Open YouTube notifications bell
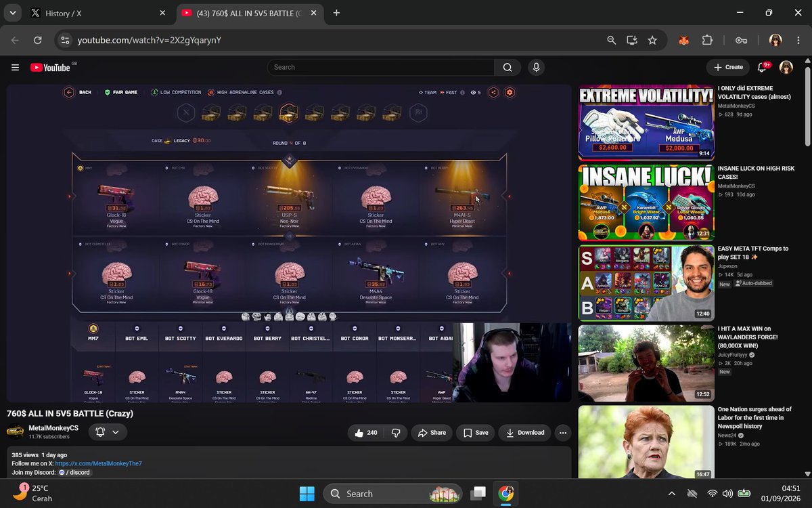Screen dimensions: 812x508 click(763, 67)
